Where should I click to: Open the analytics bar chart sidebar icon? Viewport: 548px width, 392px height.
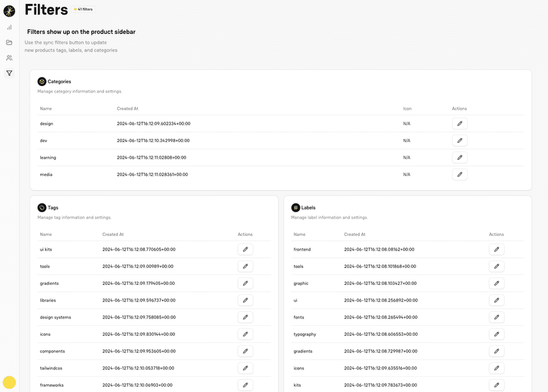(9, 27)
